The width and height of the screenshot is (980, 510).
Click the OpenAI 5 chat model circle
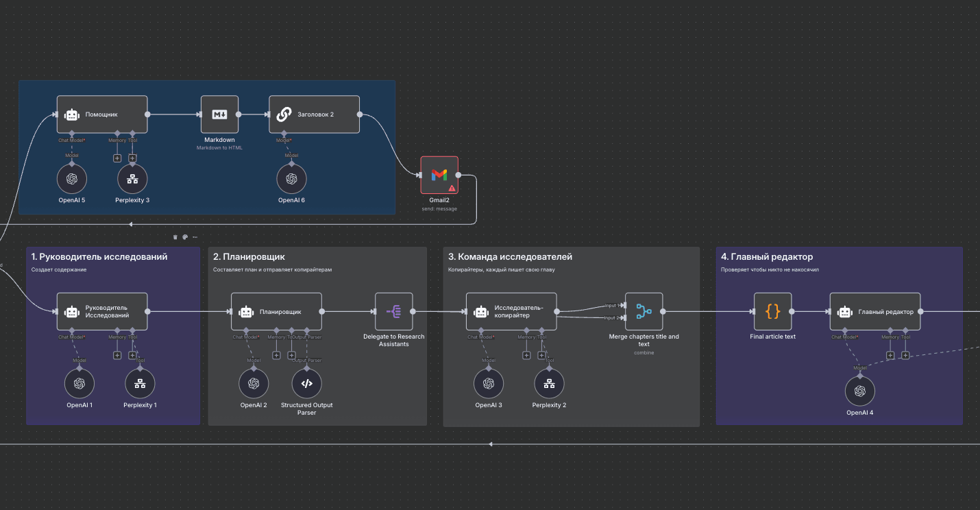[71, 178]
